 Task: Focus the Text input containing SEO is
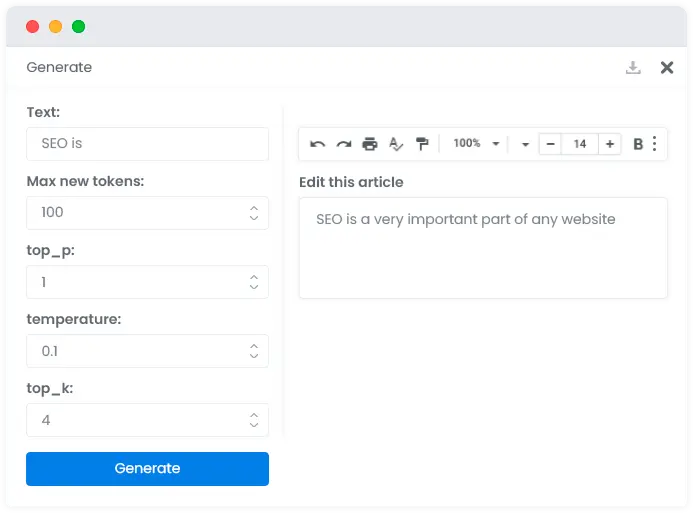click(x=147, y=144)
